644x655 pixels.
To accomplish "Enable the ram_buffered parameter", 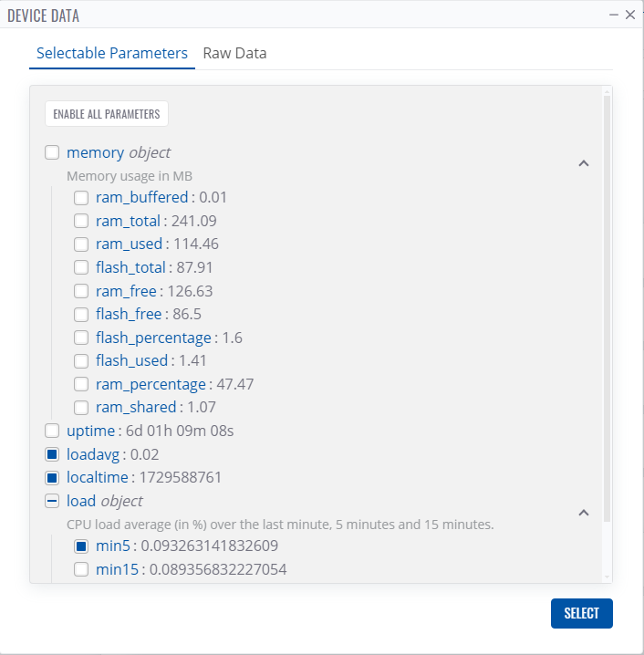I will [x=81, y=197].
